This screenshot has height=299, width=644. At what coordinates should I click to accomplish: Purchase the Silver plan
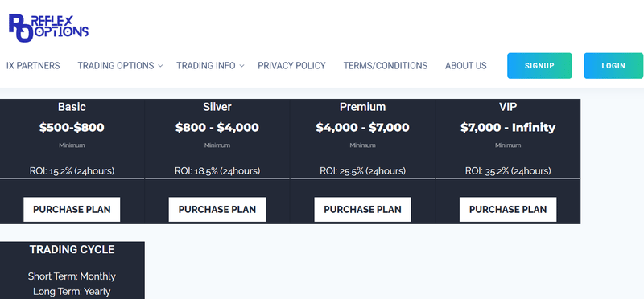point(217,210)
